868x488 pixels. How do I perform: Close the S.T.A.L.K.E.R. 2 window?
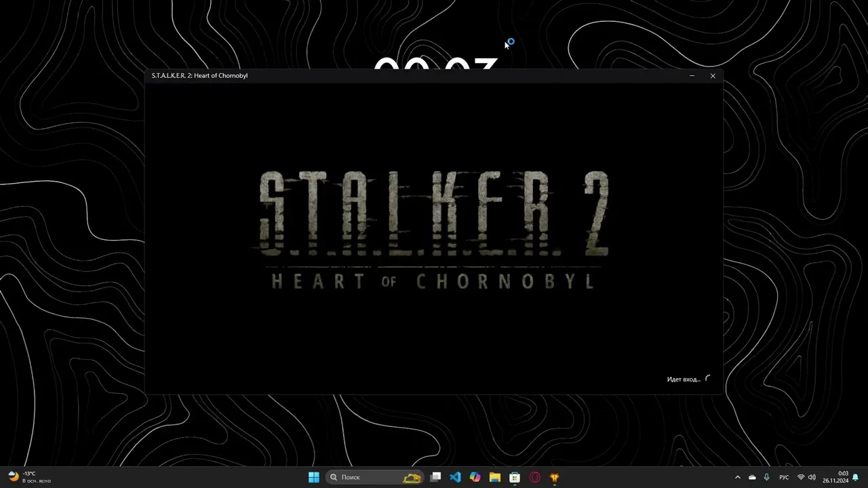pyautogui.click(x=713, y=76)
